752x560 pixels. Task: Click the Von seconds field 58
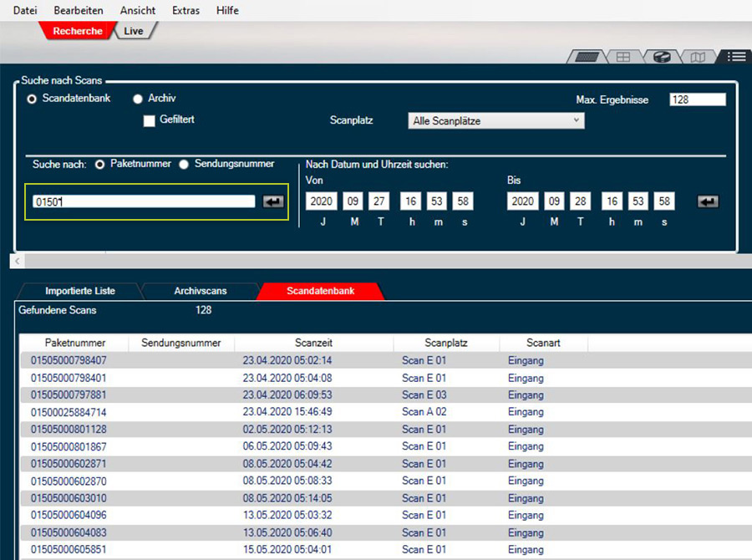click(x=463, y=201)
